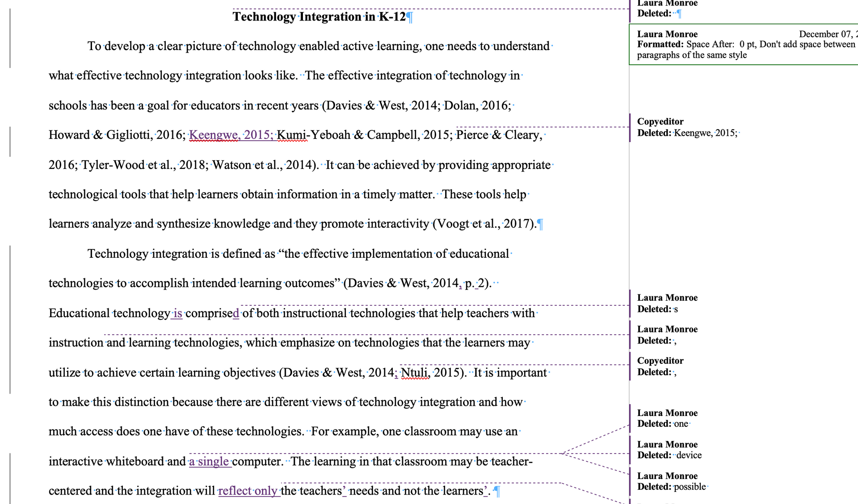Screen dimensions: 858x504
Task: Click the 'Deleted: one' revision balloon
Action: [667, 419]
